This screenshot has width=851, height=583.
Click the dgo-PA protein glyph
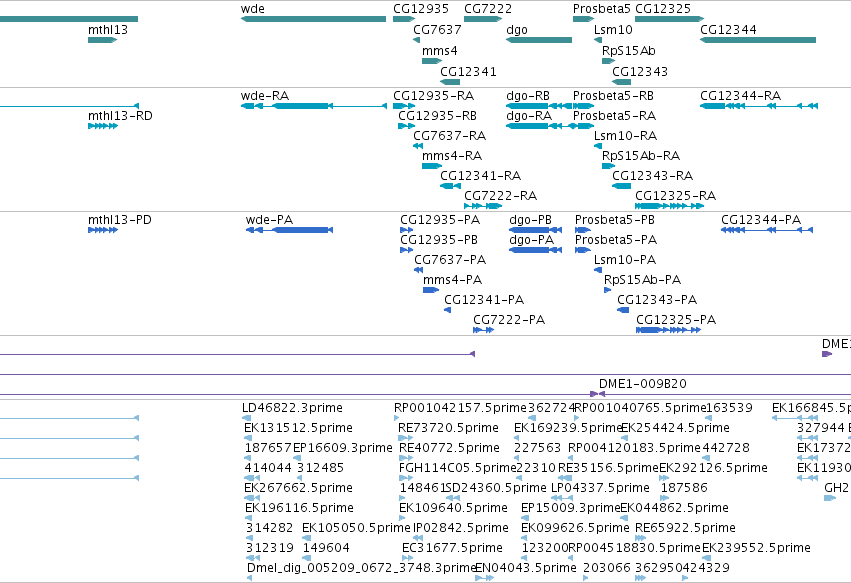click(x=535, y=250)
